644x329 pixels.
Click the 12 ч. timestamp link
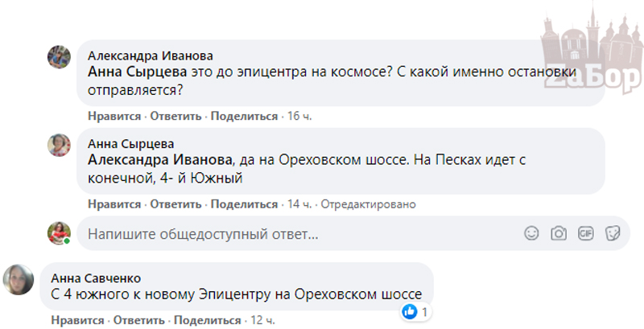pyautogui.click(x=262, y=320)
